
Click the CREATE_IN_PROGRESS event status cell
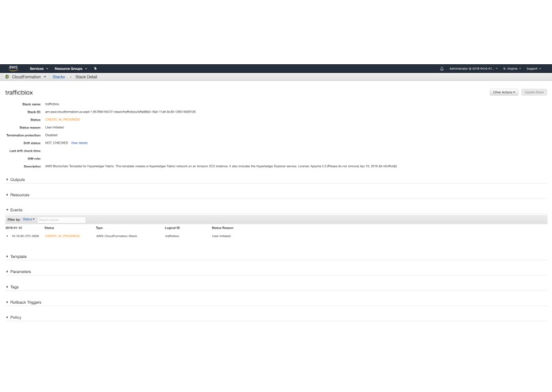click(63, 236)
